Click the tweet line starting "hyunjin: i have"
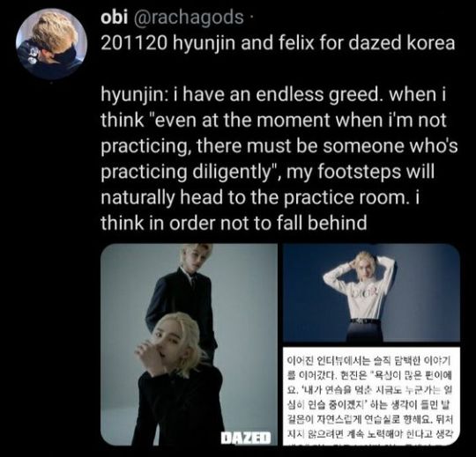This screenshot has height=457, width=476. point(273,94)
